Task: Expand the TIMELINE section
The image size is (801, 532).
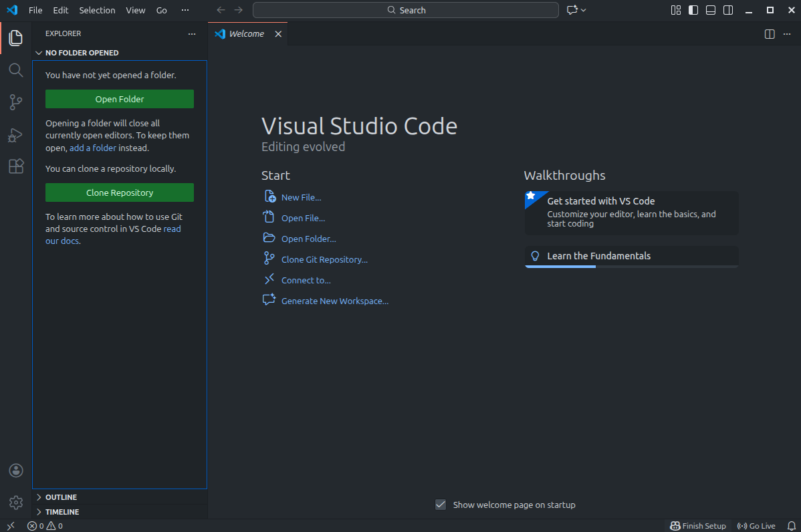Action: pyautogui.click(x=60, y=511)
